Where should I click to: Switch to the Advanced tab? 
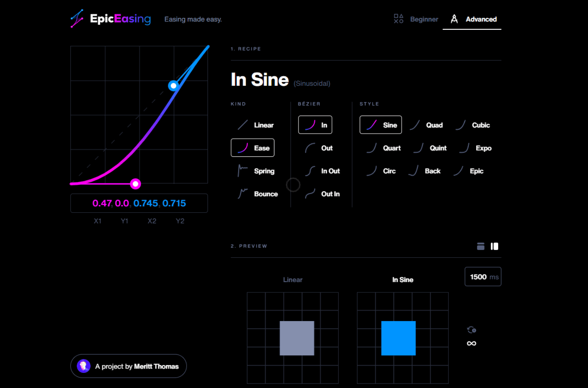point(473,19)
